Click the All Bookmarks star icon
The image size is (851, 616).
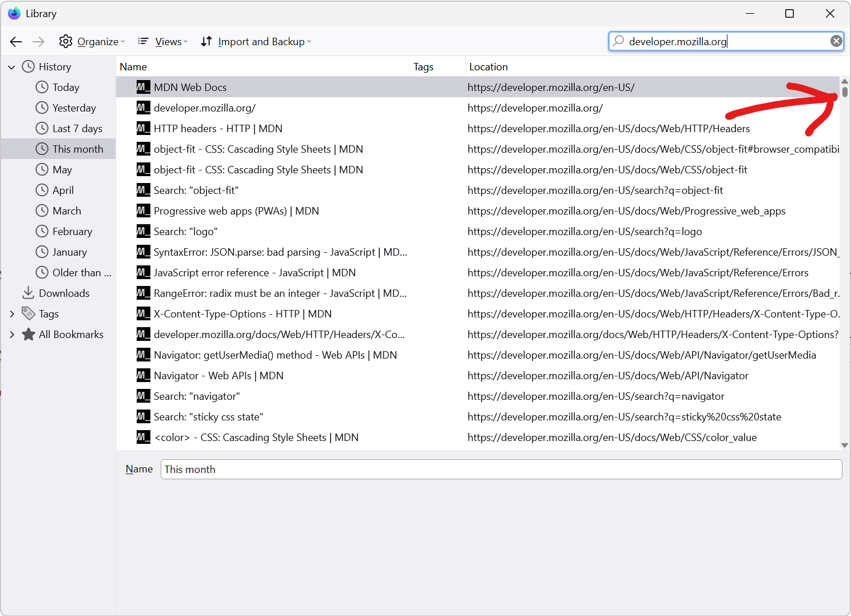(29, 335)
